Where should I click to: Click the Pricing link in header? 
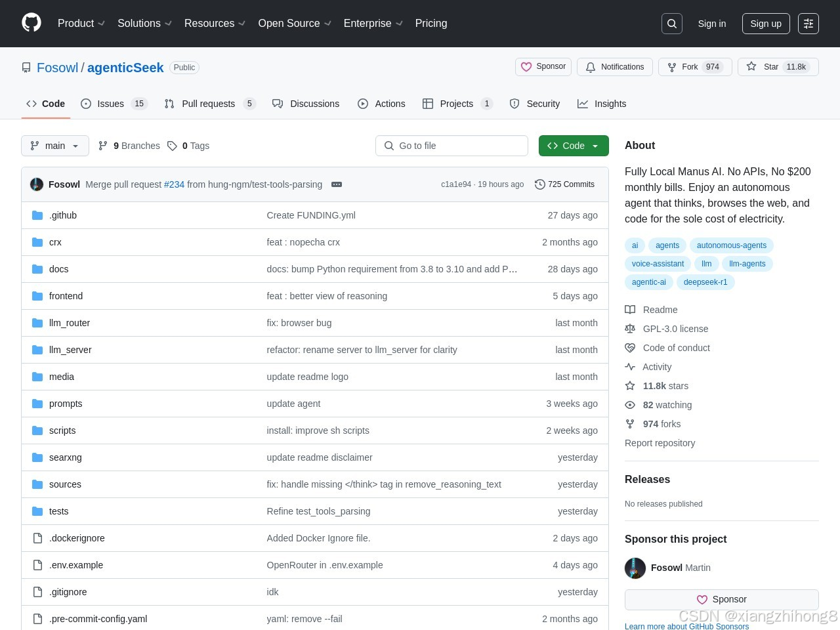point(431,23)
